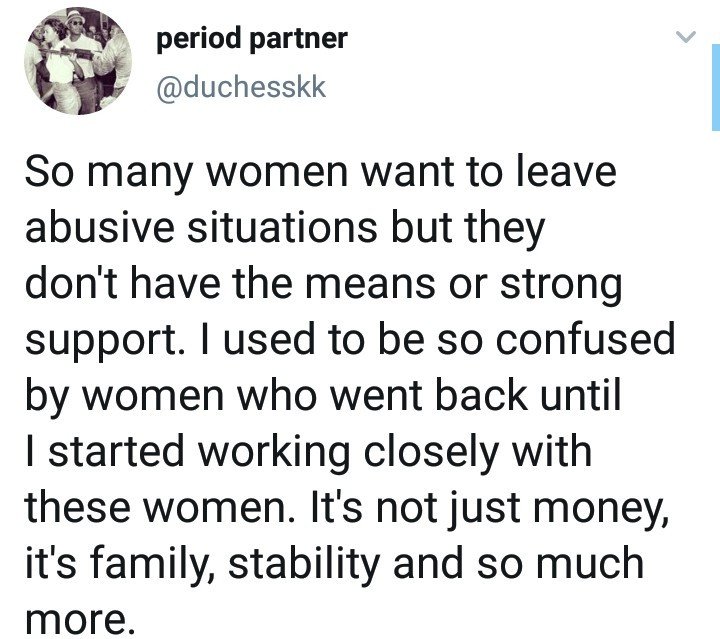Screen dimensions: 720x639
Task: Open the tweet options chevron menu
Action: pyautogui.click(x=686, y=37)
